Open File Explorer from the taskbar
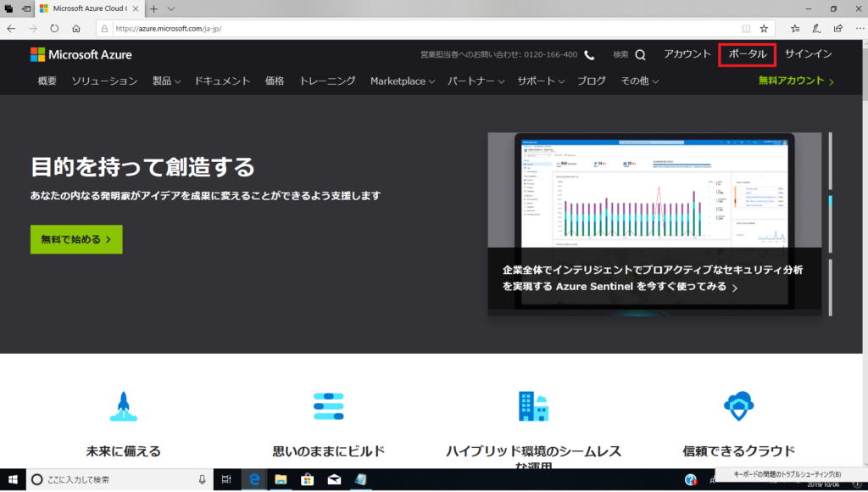This screenshot has height=492, width=868. click(281, 480)
